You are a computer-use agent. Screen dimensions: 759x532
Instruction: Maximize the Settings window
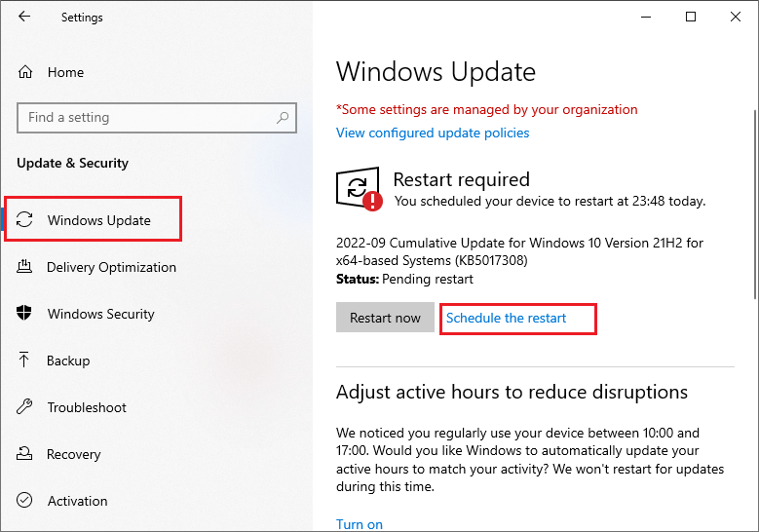tap(691, 17)
